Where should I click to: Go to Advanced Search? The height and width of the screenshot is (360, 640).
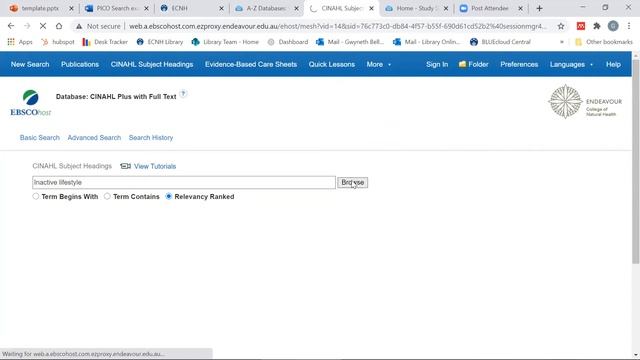[x=94, y=138]
